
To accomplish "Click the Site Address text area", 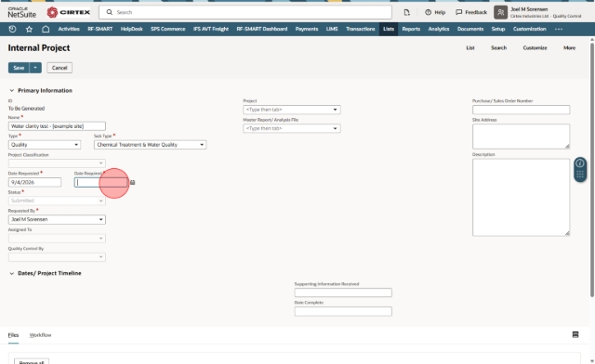I will [521, 136].
